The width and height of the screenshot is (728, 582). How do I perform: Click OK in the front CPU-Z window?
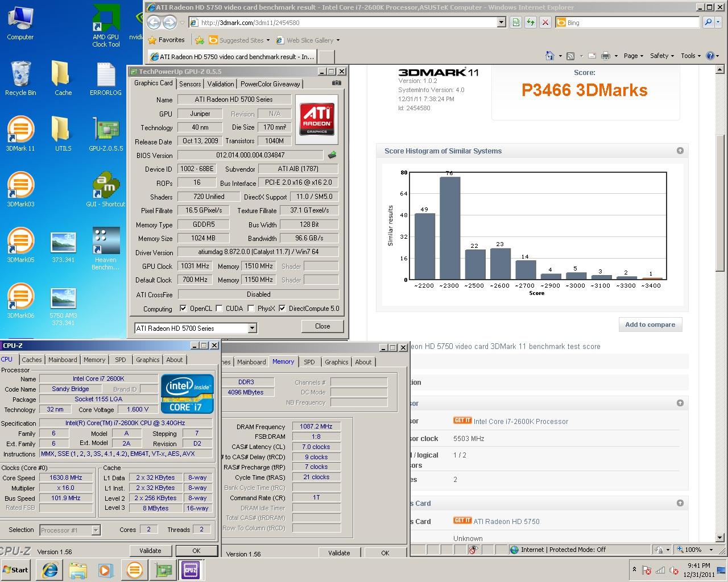(x=196, y=550)
